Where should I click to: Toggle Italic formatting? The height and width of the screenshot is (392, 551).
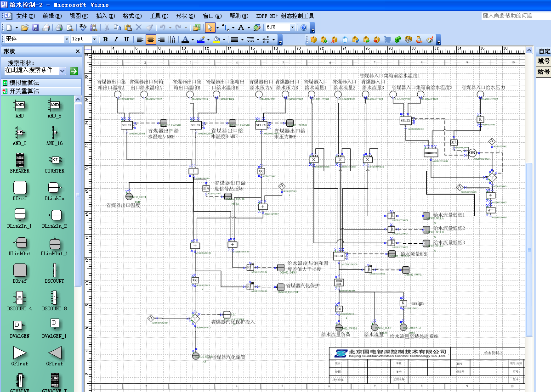(116, 39)
